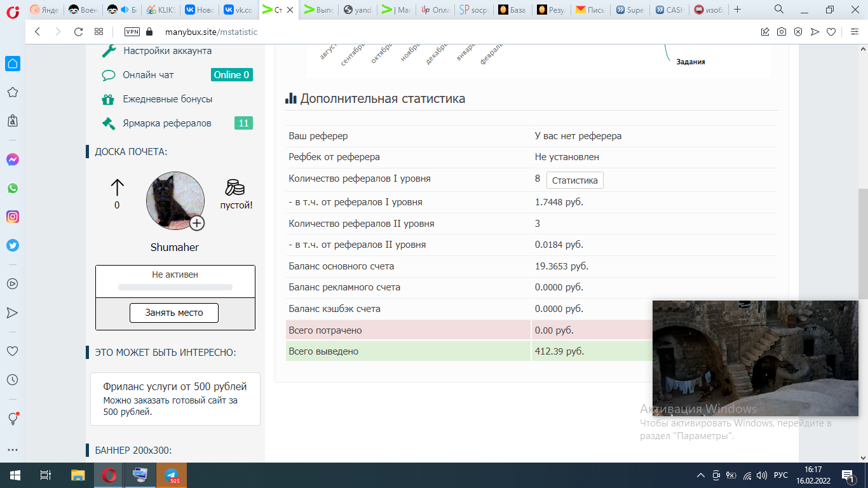Open History clock icon in sidebar
The width and height of the screenshot is (868, 488).
pyautogui.click(x=12, y=379)
